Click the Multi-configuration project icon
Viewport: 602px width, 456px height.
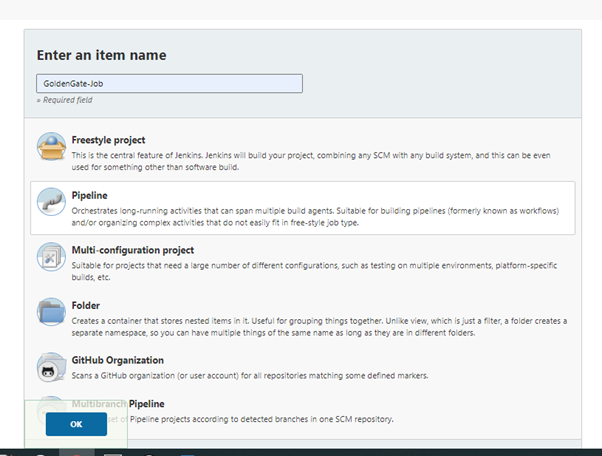pyautogui.click(x=51, y=256)
